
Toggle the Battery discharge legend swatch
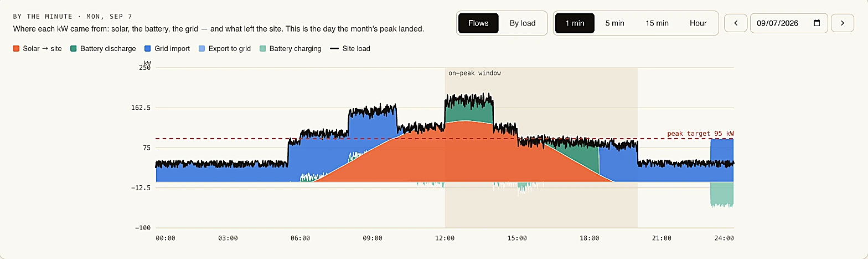[x=74, y=49]
